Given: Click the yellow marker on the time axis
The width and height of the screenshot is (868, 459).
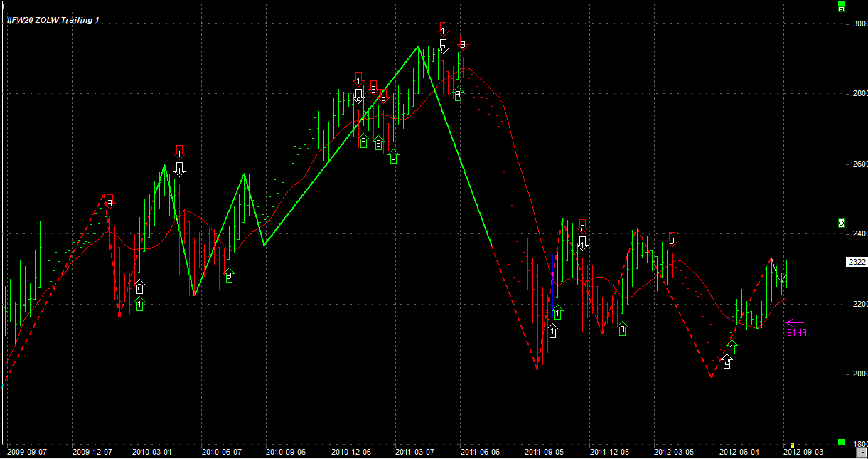Looking at the screenshot, I should click(792, 445).
